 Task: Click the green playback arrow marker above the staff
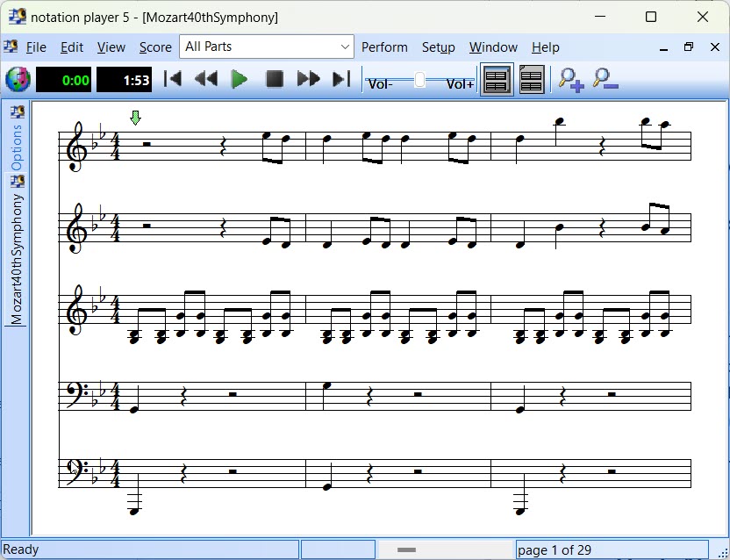click(136, 118)
